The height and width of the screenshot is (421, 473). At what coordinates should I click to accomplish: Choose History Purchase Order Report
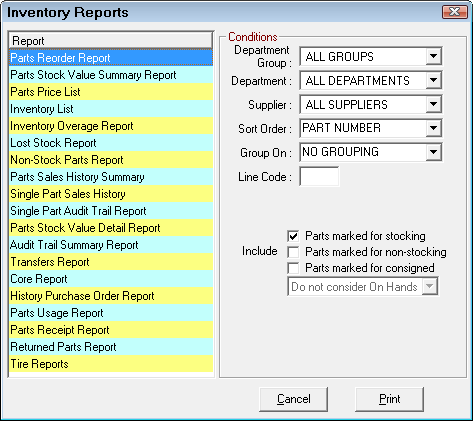tap(111, 296)
